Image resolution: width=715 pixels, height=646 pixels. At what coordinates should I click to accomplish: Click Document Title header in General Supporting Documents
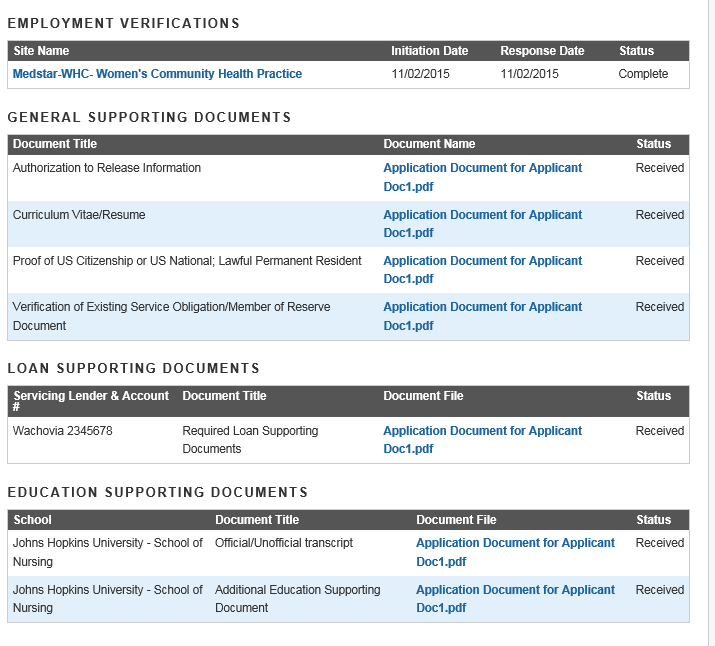[x=55, y=144]
